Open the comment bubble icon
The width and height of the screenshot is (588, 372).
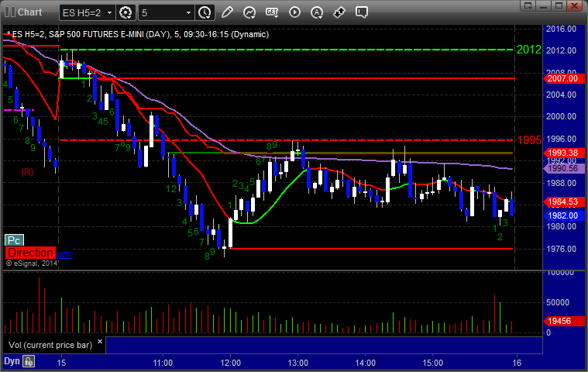pos(362,12)
